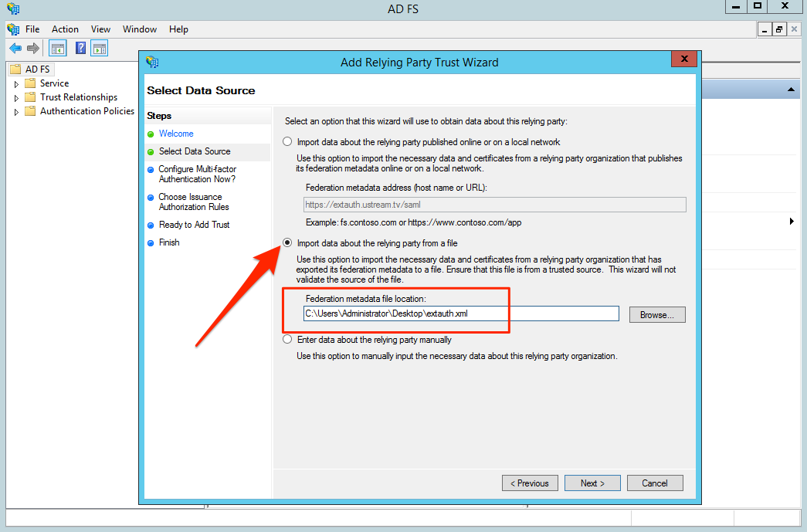807x532 pixels.
Task: Open the File menu
Action: pyautogui.click(x=32, y=29)
